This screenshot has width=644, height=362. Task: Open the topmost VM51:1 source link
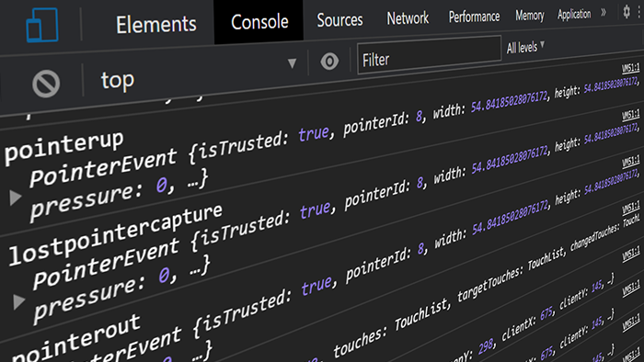pos(630,68)
